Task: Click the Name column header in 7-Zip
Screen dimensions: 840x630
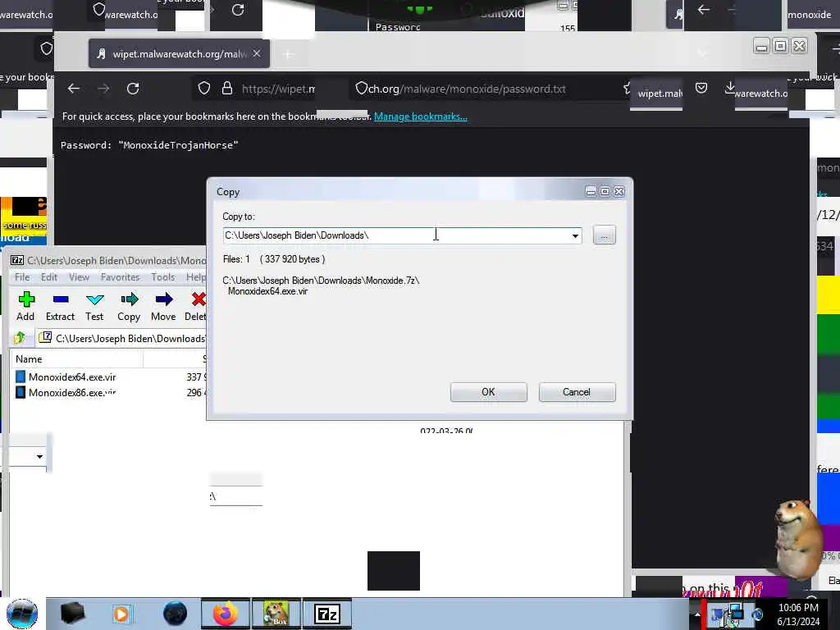Action: pyautogui.click(x=76, y=359)
